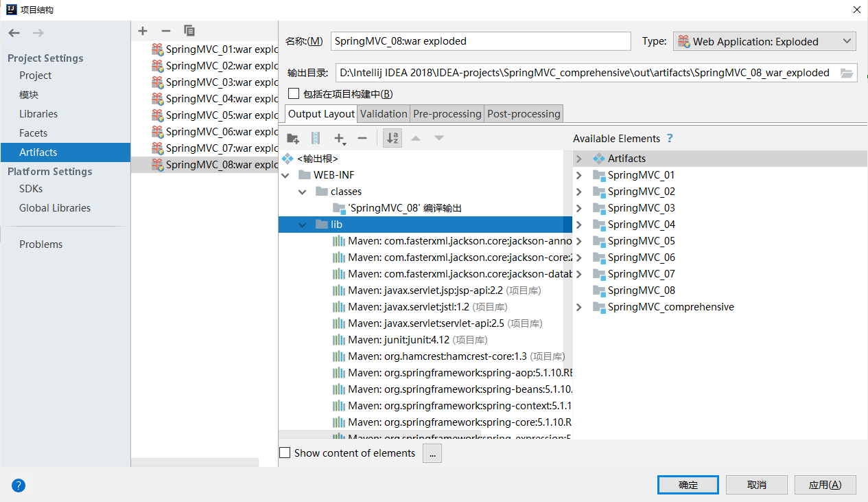This screenshot has height=502, width=868.
Task: Remove selected artifact with minus icon
Action: (x=166, y=31)
